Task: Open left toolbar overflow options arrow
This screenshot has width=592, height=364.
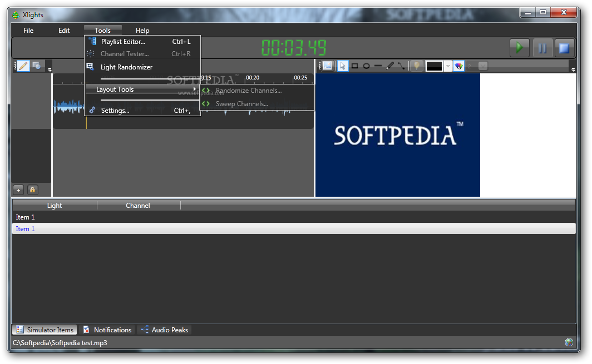Action: tap(50, 69)
